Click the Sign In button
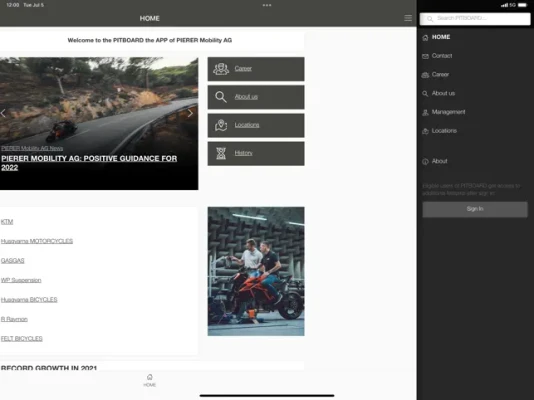The image size is (534, 400). pos(475,209)
